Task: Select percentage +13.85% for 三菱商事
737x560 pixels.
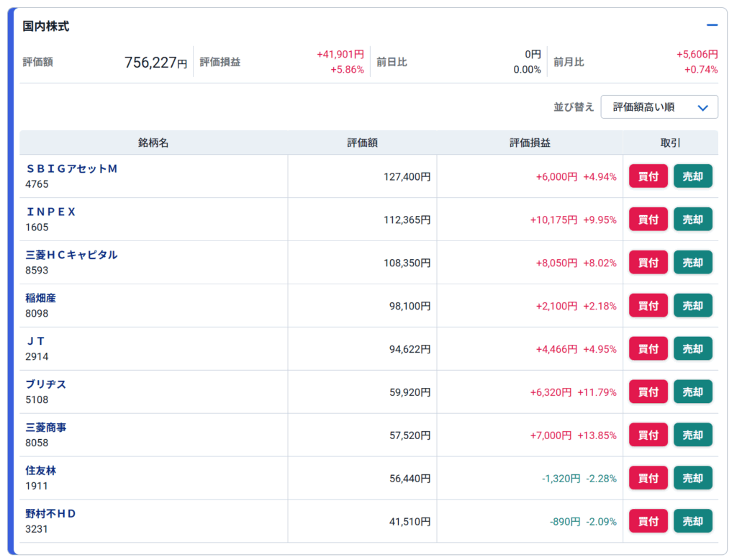Action: (597, 435)
